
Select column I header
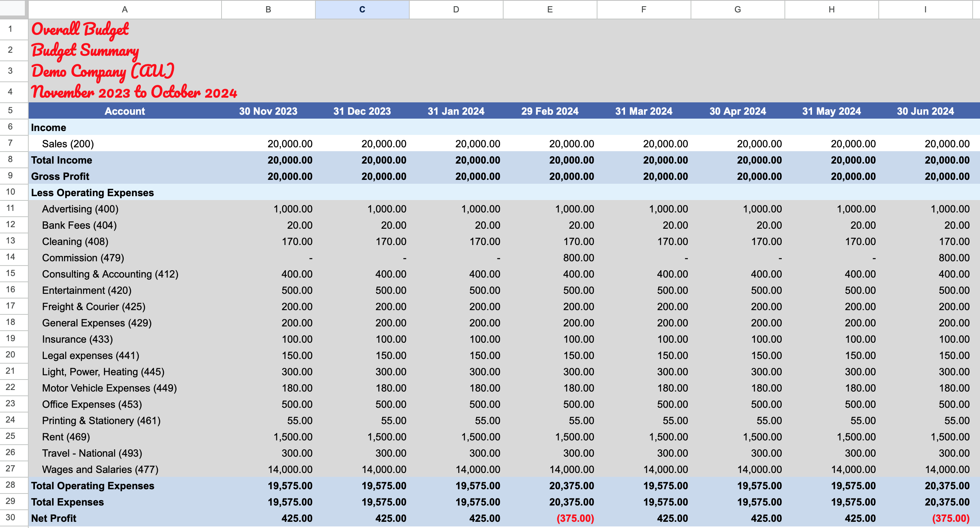(x=925, y=9)
